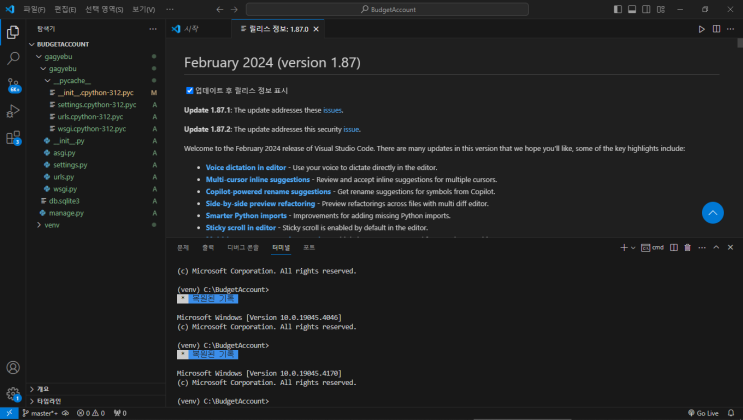Open the Search view in activity bar
The image size is (743, 420).
(x=13, y=58)
